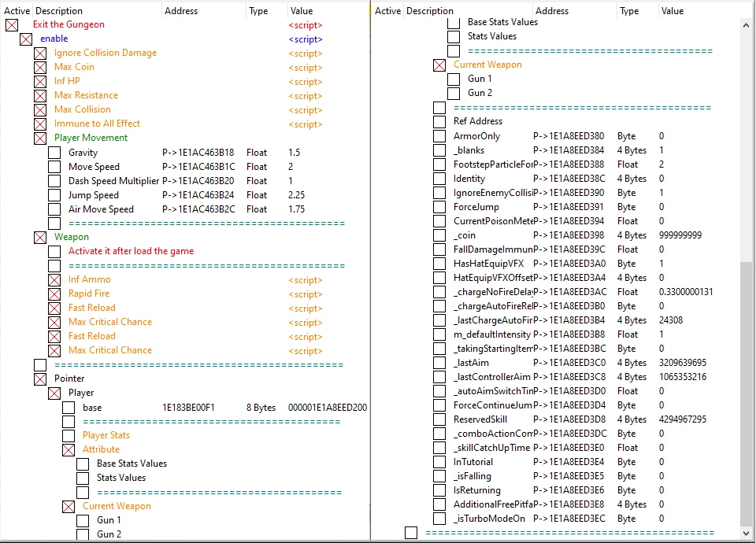Click the _coin value 999999999
This screenshot has width=756, height=543.
click(680, 235)
